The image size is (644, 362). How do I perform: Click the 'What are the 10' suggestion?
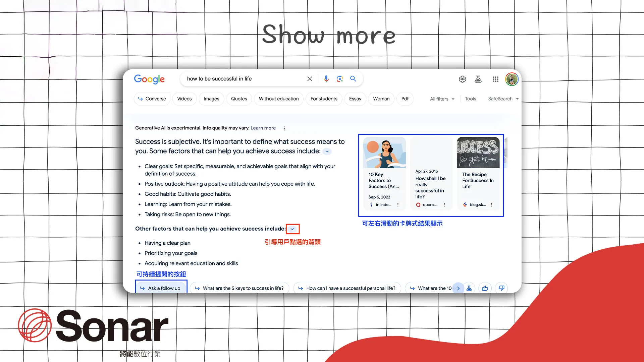tap(431, 288)
